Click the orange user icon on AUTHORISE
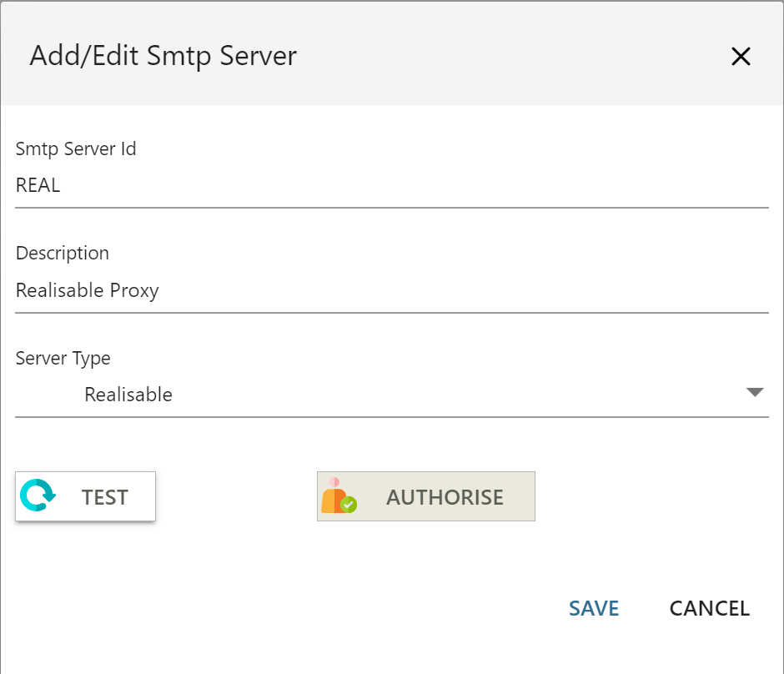The image size is (784, 674). 333,497
